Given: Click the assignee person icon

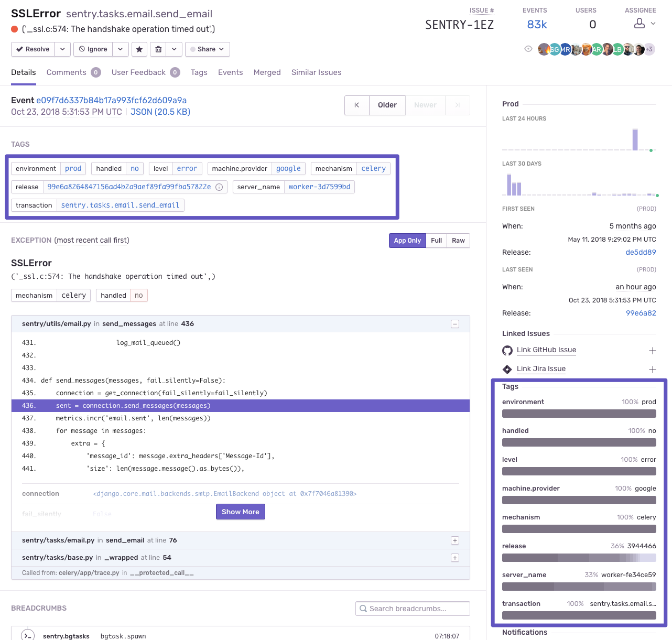Looking at the screenshot, I should [x=640, y=23].
